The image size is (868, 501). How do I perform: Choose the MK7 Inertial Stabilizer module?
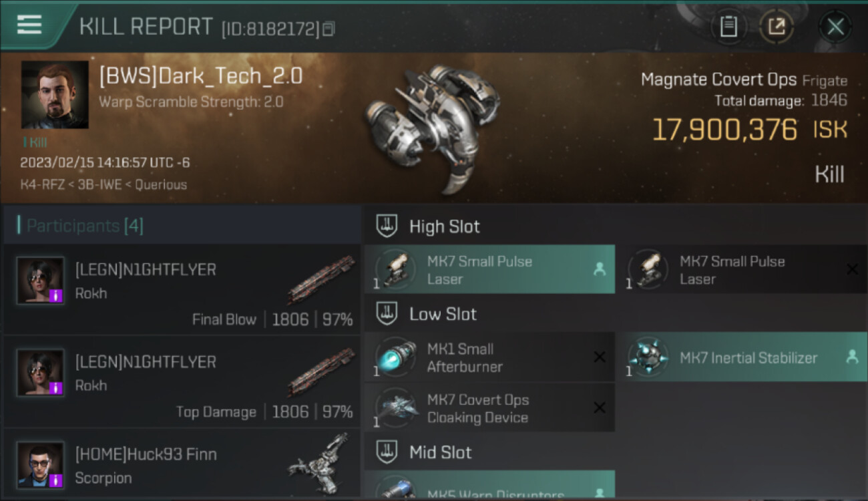pos(746,357)
